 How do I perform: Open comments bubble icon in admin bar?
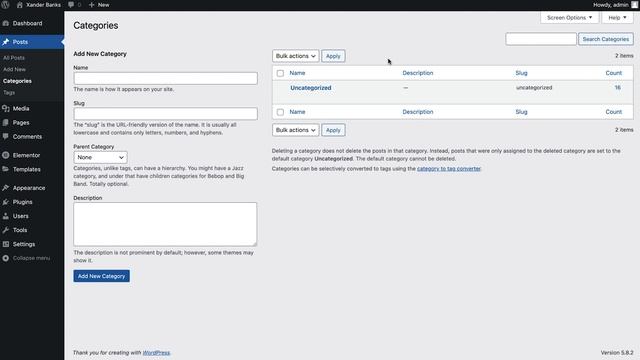[71, 5]
